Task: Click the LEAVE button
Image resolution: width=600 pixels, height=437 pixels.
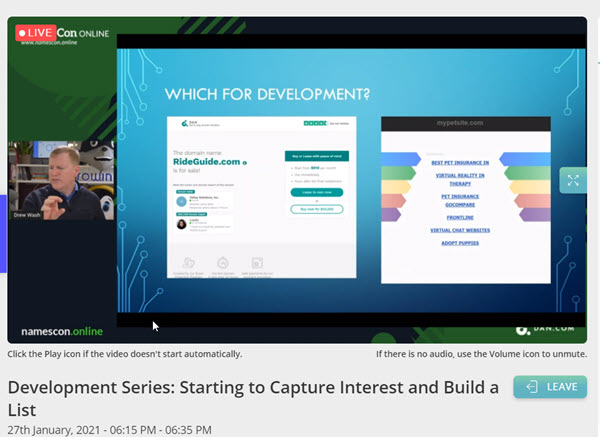Action: (550, 387)
